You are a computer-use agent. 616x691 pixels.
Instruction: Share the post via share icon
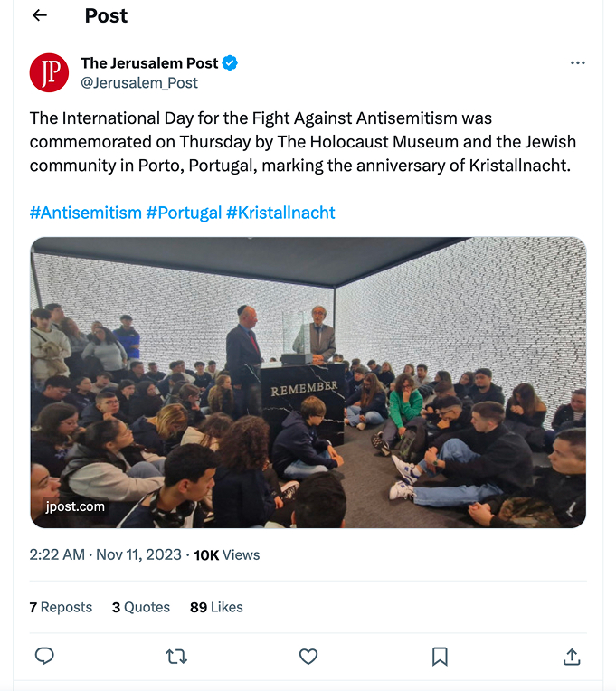click(572, 657)
